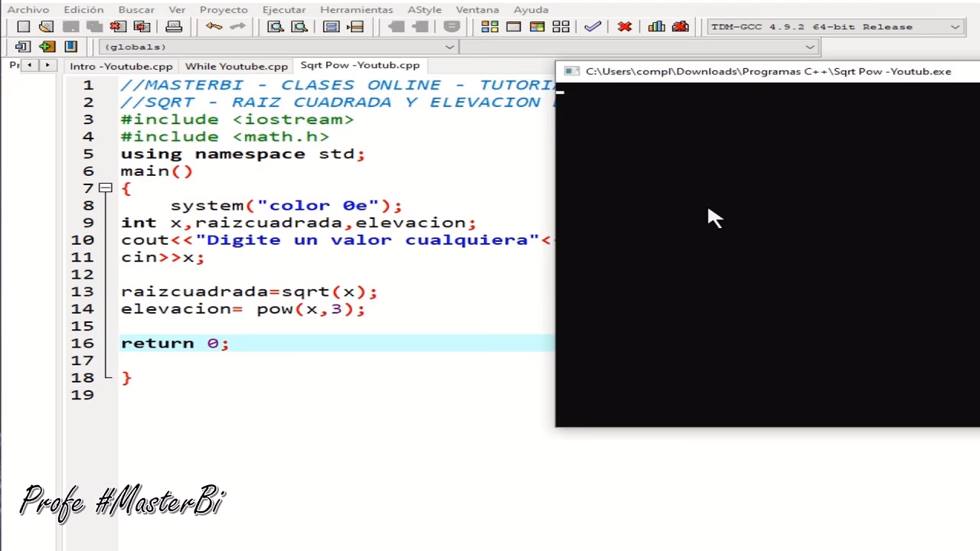Click the Close file toolbar icon

pos(118,27)
